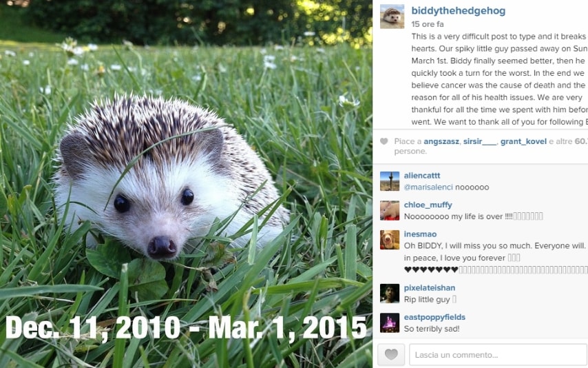The height and width of the screenshot is (368, 588).
Task: Click the heart like button beside comment box
Action: coord(391,354)
